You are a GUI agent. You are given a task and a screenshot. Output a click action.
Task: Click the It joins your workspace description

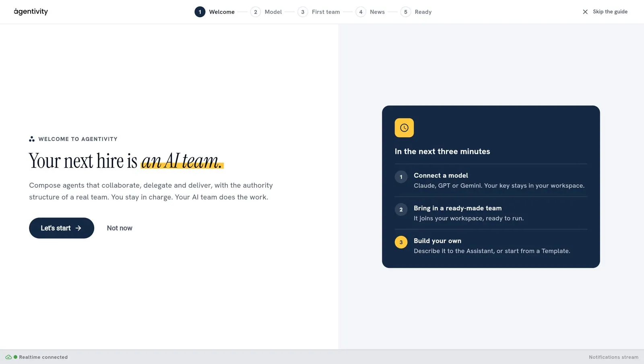click(x=469, y=218)
